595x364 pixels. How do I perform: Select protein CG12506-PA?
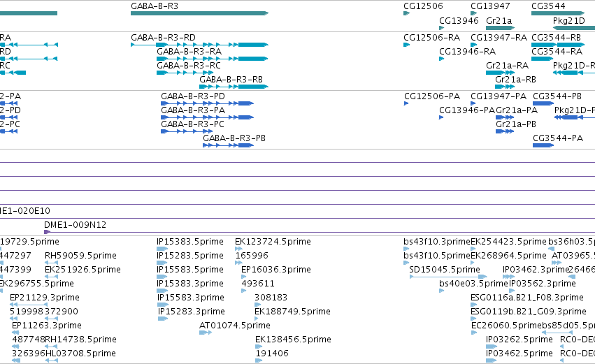432,96
